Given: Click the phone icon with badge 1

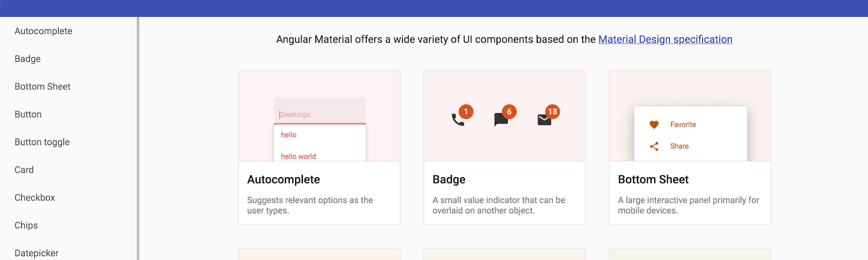Looking at the screenshot, I should (x=458, y=119).
